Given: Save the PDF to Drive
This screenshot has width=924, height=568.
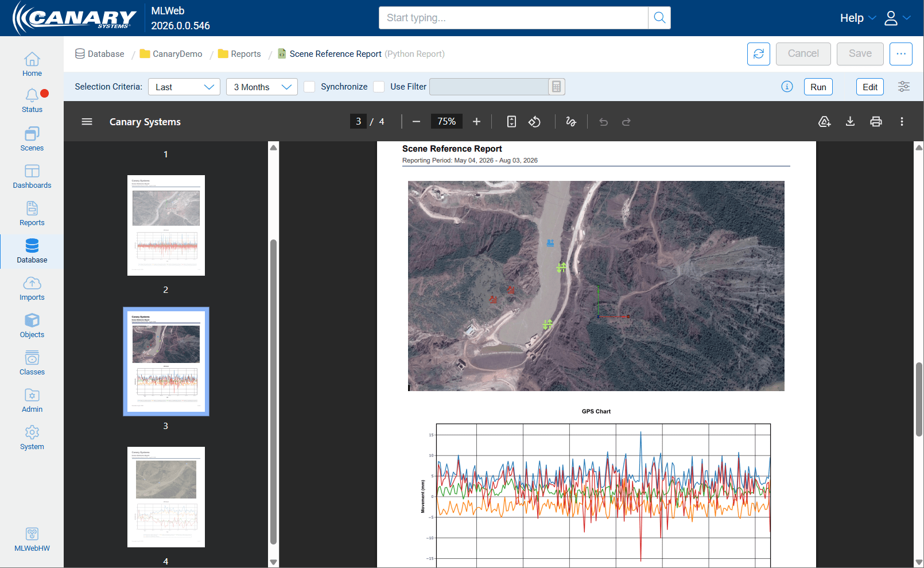Looking at the screenshot, I should click(825, 122).
